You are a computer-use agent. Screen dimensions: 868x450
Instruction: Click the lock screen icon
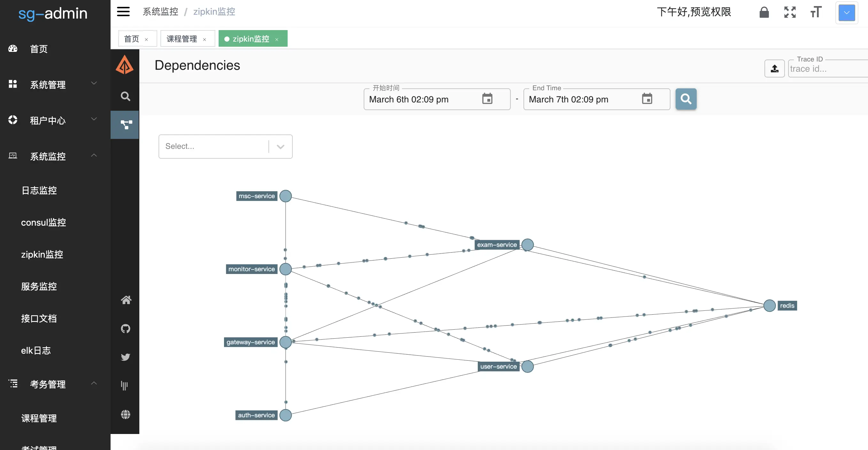pos(764,12)
